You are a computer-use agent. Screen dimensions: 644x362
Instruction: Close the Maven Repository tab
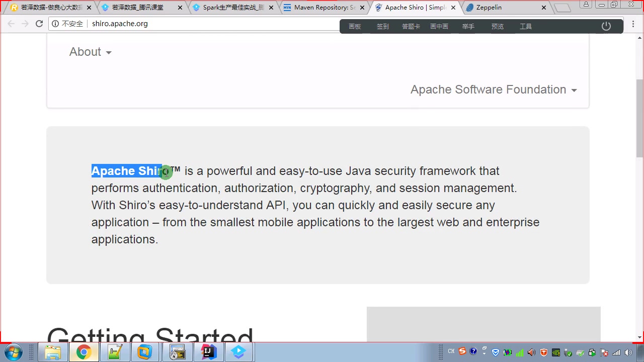(362, 8)
